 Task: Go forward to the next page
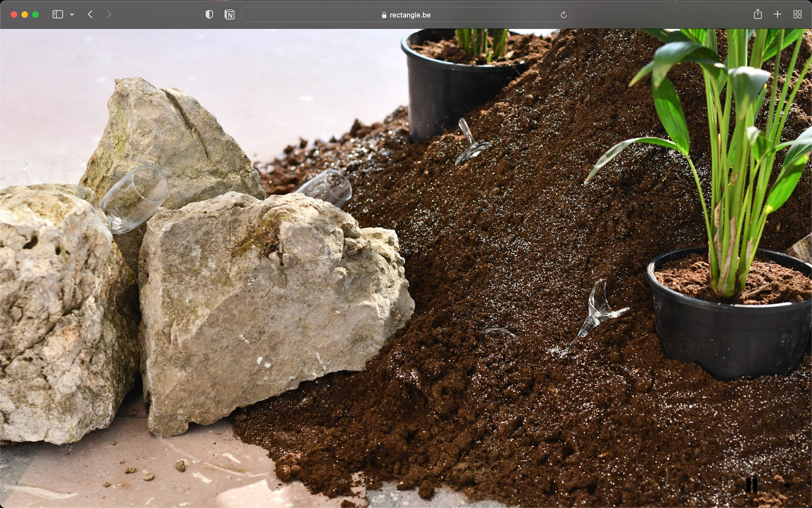[109, 14]
